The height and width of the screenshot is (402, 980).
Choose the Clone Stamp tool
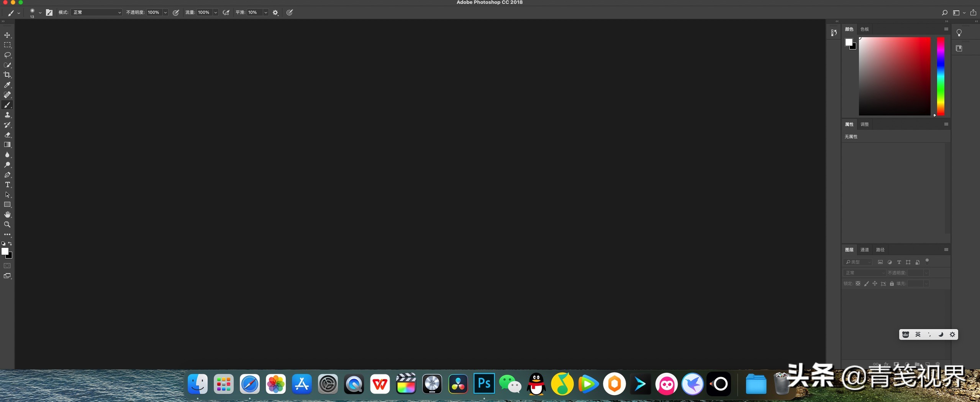pyautogui.click(x=7, y=115)
